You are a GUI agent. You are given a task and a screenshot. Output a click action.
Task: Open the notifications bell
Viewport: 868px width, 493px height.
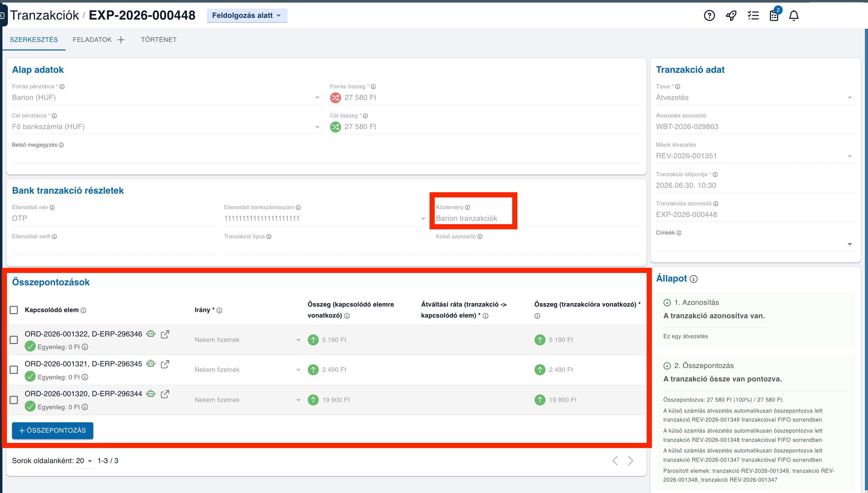point(794,15)
